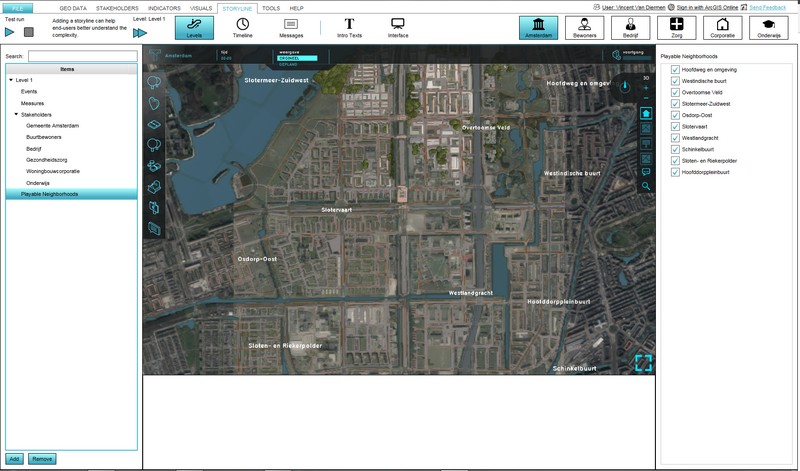
Task: Click the Remove button
Action: pos(42,459)
